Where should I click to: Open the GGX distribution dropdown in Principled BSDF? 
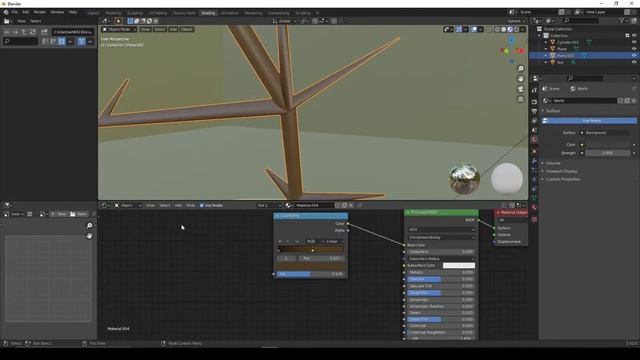point(441,229)
